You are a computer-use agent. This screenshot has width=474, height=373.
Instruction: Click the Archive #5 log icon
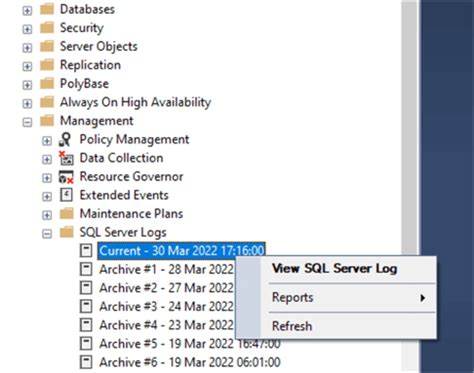(86, 343)
